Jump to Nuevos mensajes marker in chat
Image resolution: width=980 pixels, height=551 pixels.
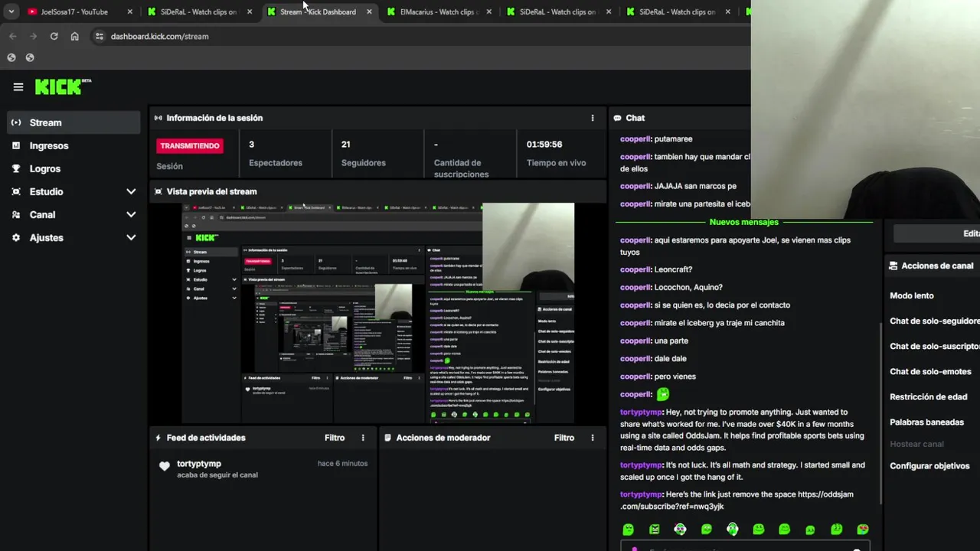point(743,222)
